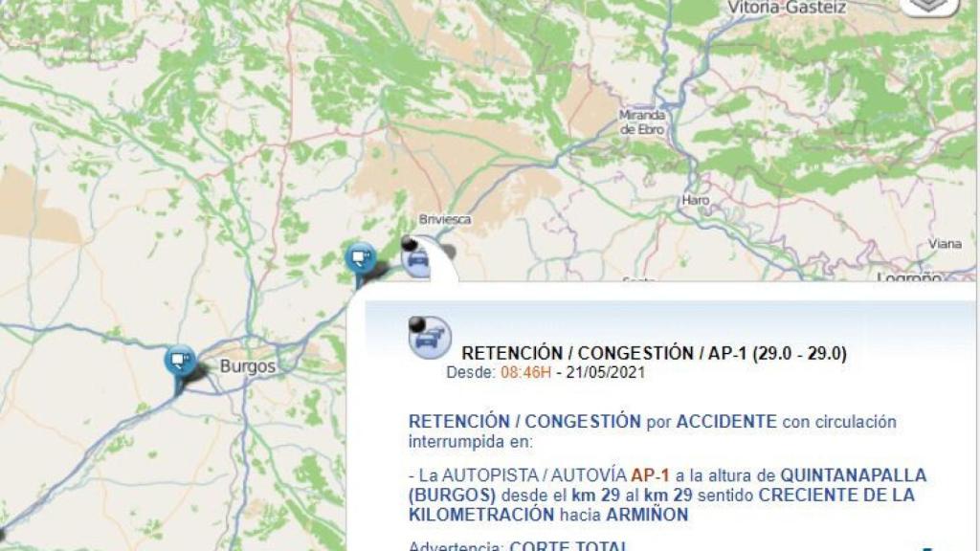
Task: Click the Miranda de Ebro label
Action: [642, 122]
